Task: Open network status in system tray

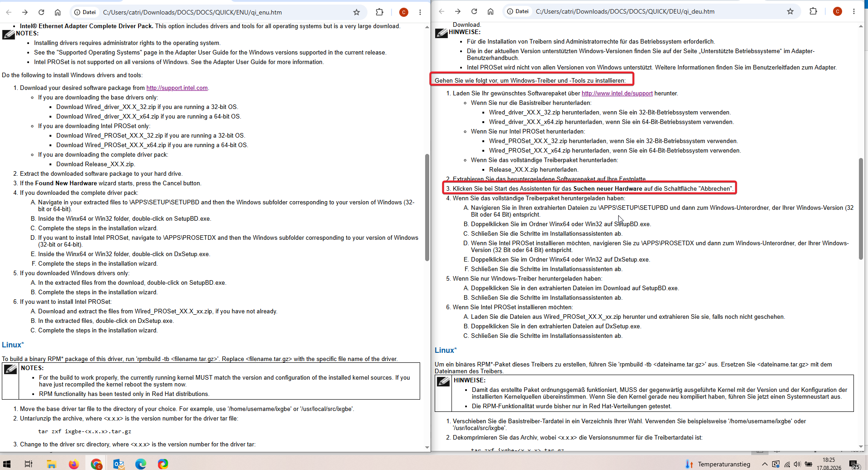Action: (x=787, y=464)
